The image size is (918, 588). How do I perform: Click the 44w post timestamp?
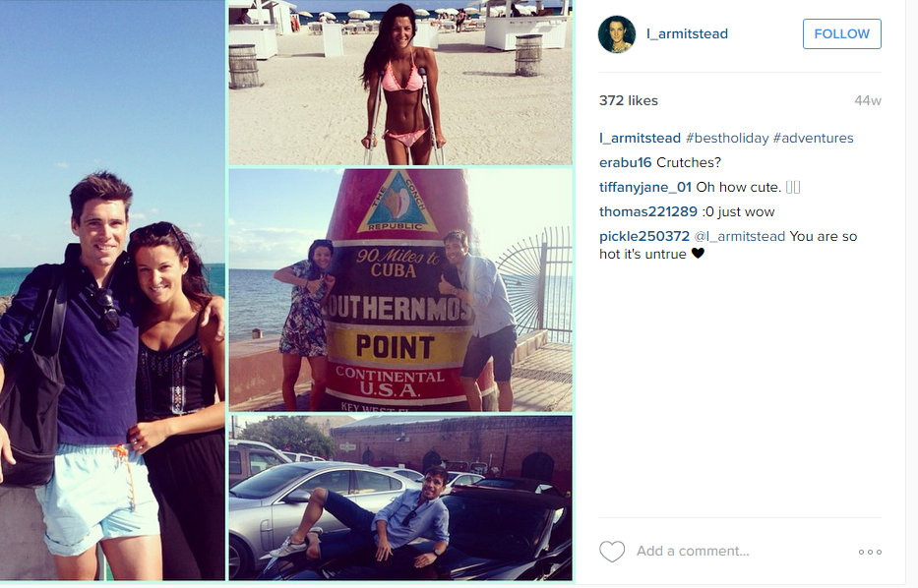click(x=868, y=100)
